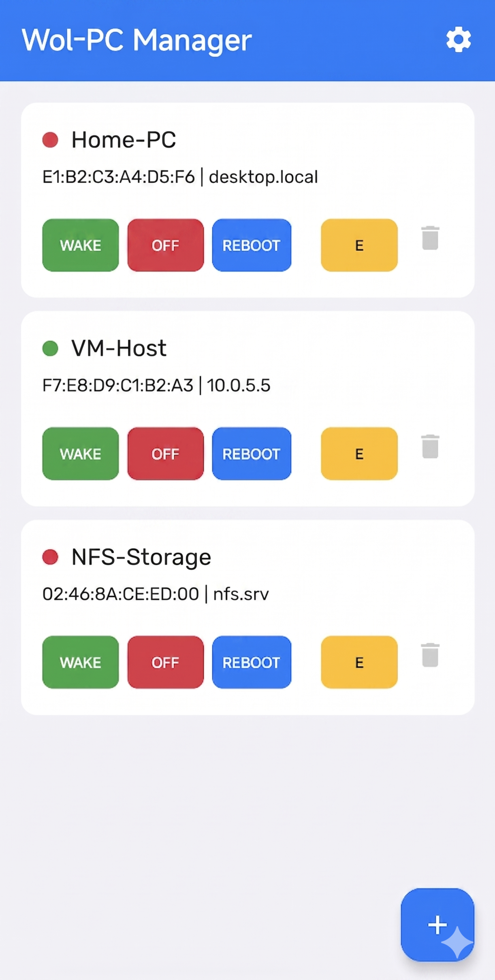Delete VM-Host using its trash icon
Screen dimensions: 495x980
pyautogui.click(x=430, y=447)
